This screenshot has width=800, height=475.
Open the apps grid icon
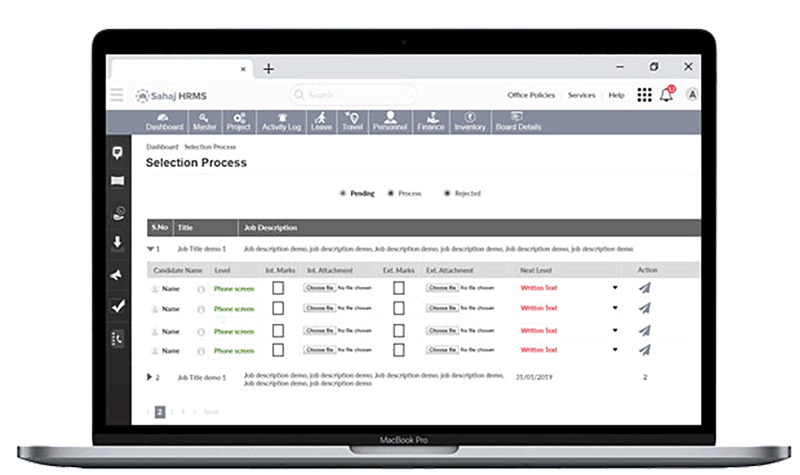click(x=644, y=95)
